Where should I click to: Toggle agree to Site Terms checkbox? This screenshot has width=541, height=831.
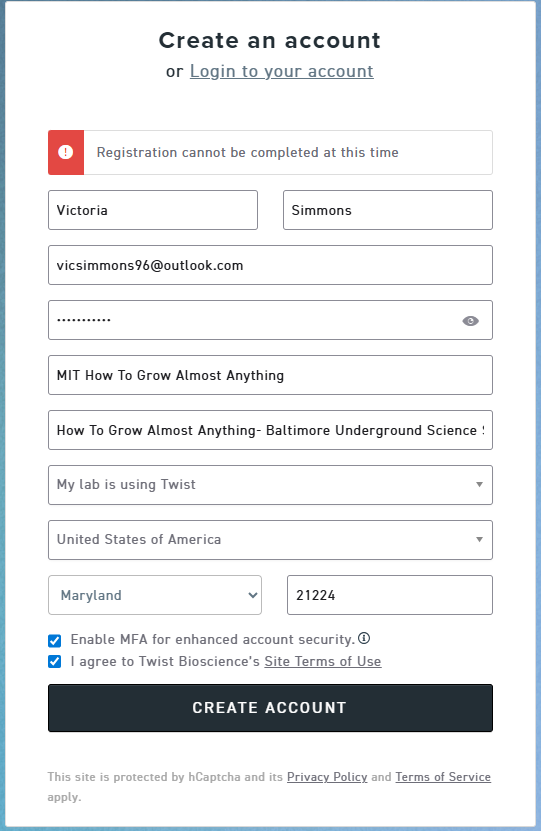[55, 661]
